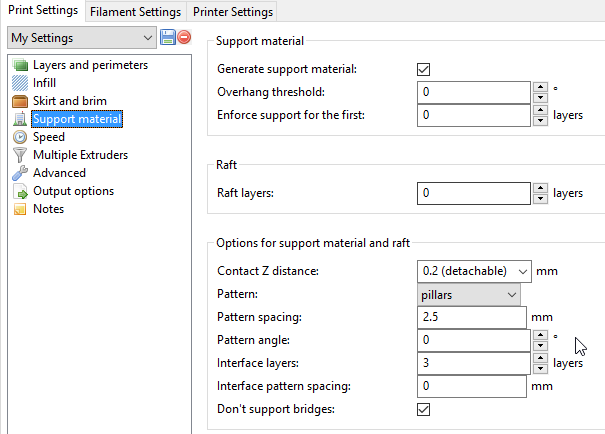Increase the Raft layers value
605x434 pixels.
tap(540, 188)
